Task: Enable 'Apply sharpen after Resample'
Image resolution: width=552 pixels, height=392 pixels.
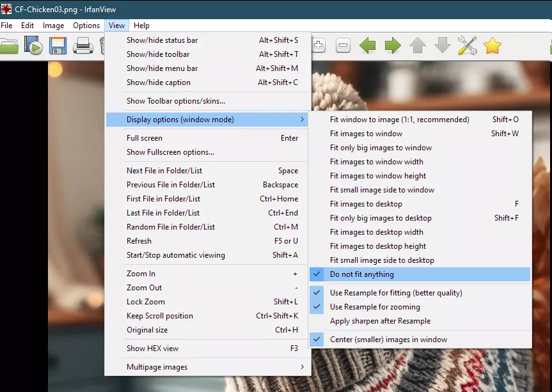Action: pos(380,321)
